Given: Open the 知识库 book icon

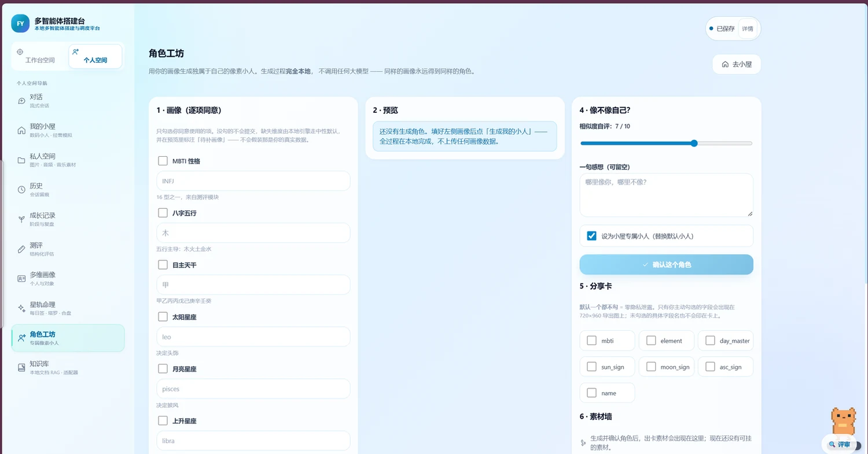Looking at the screenshot, I should [21, 368].
